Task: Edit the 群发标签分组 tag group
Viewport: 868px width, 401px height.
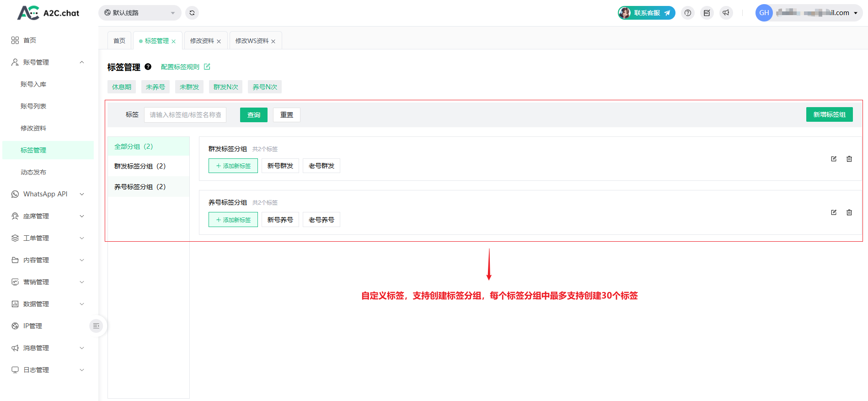Action: (834, 159)
